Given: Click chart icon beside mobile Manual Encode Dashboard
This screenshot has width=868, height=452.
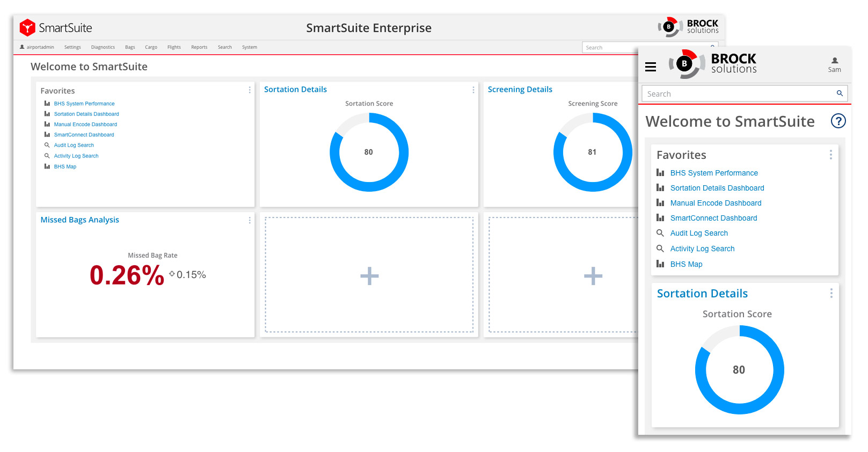Looking at the screenshot, I should point(660,202).
